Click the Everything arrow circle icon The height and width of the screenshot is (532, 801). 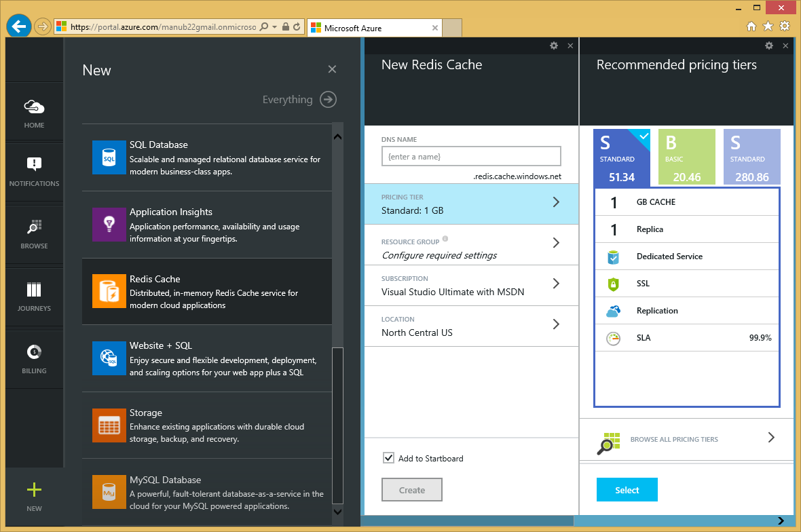[328, 100]
